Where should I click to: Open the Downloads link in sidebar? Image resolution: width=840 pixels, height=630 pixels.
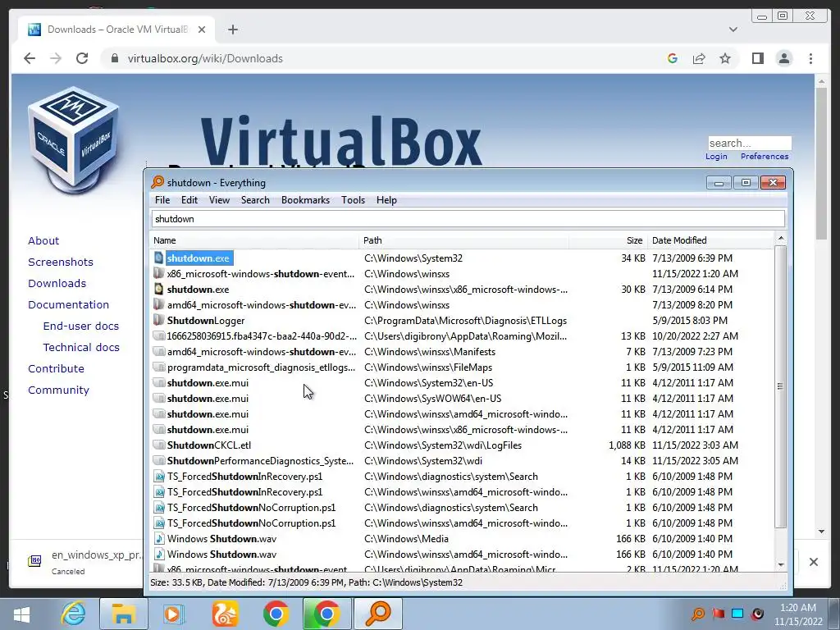point(57,283)
